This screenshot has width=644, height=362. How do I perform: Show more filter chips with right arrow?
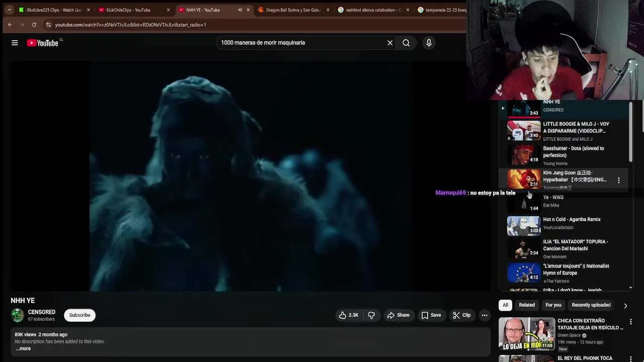625,306
